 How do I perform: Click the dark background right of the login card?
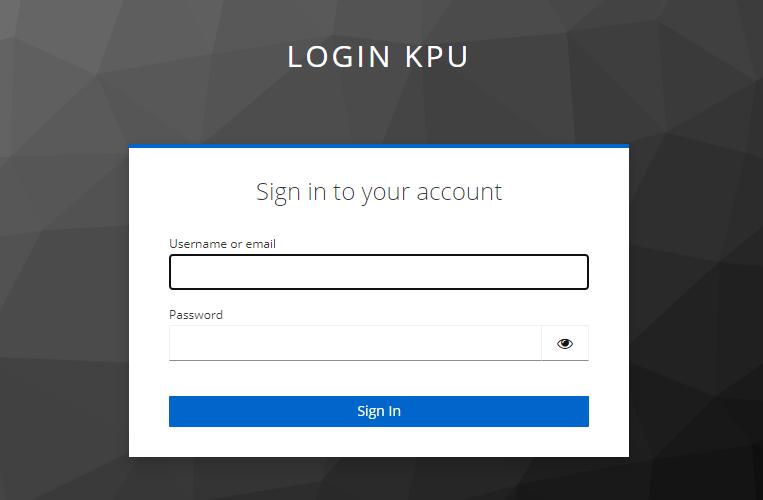tap(696, 292)
